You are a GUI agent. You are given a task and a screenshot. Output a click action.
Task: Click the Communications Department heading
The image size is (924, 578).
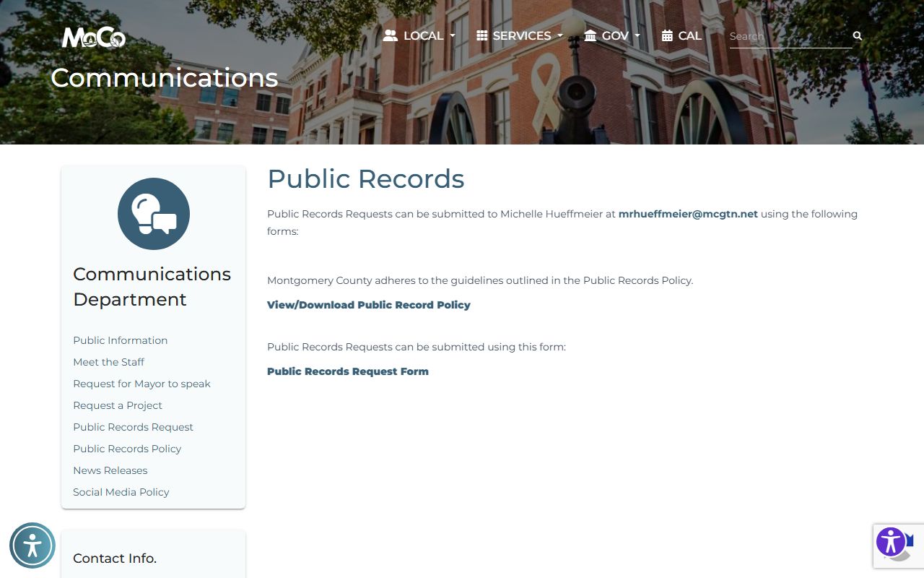pyautogui.click(x=152, y=287)
